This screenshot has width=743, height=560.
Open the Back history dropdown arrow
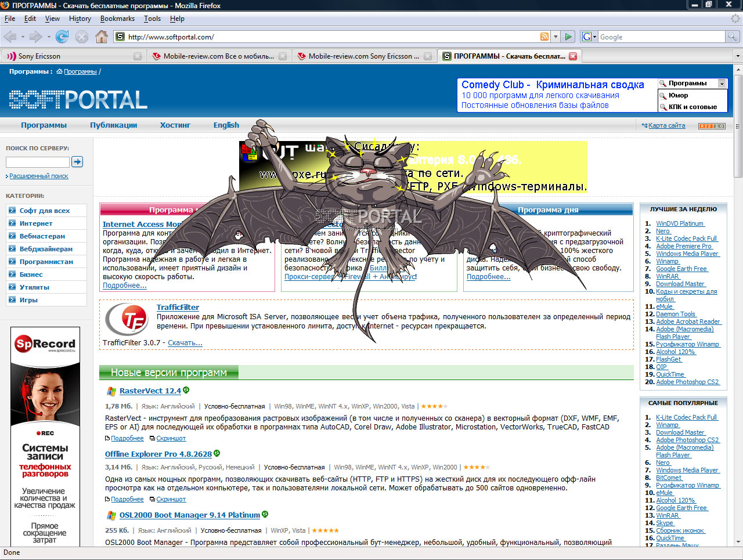(x=23, y=37)
